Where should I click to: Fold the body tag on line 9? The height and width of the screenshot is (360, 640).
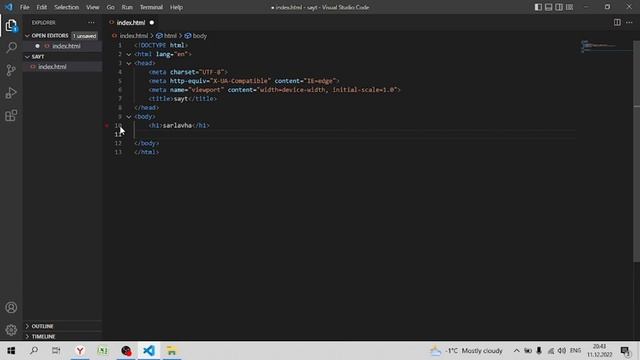tap(129, 117)
